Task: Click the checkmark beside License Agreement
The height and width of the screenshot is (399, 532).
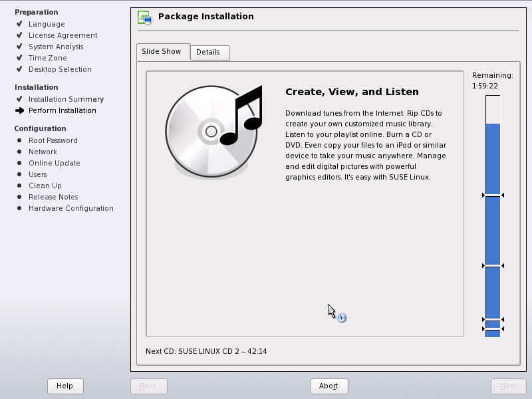Action: 19,35
